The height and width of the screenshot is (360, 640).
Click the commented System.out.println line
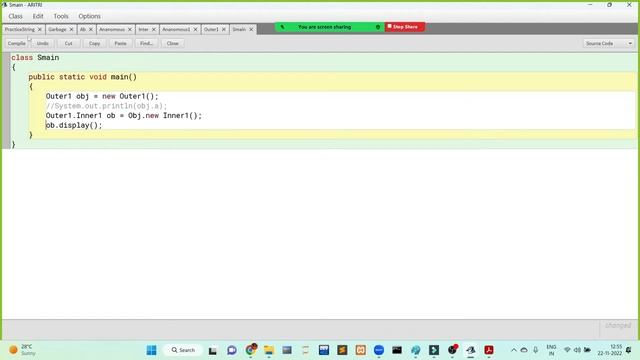tap(107, 106)
